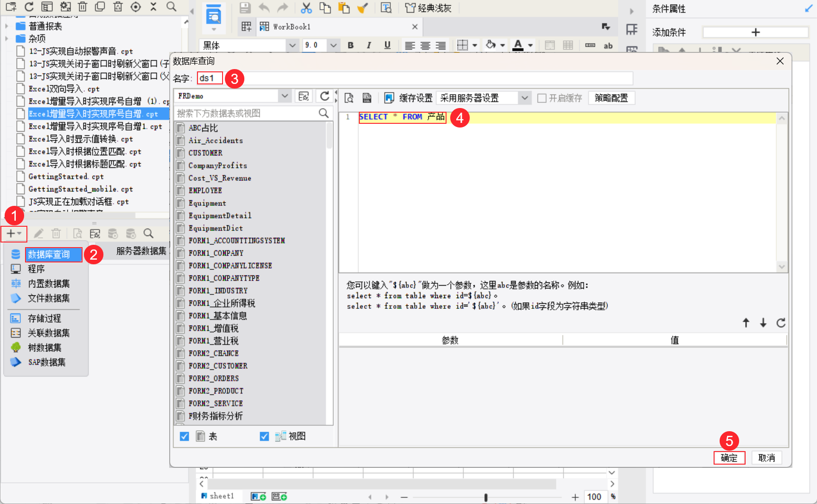Select 程序 menu item
Viewport: 817px width, 504px height.
click(36, 269)
